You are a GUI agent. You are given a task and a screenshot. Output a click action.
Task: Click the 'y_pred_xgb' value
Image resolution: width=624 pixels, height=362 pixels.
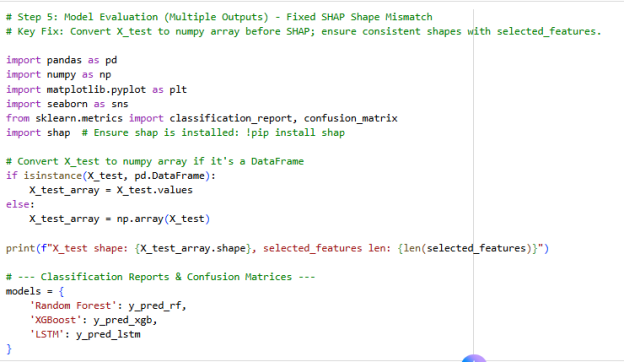coord(123,320)
